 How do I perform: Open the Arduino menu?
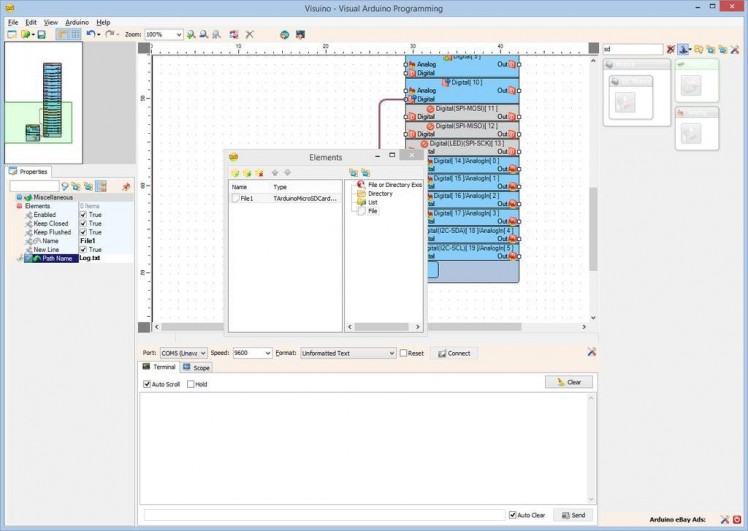77,22
